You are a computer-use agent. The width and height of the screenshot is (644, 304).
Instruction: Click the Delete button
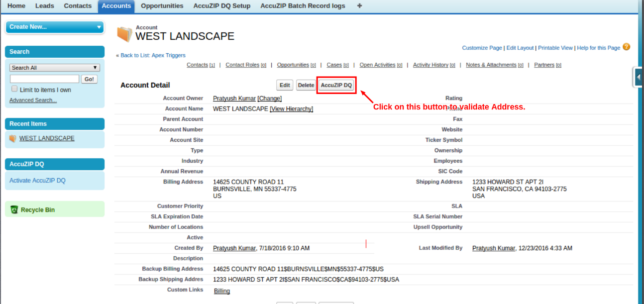(x=306, y=85)
